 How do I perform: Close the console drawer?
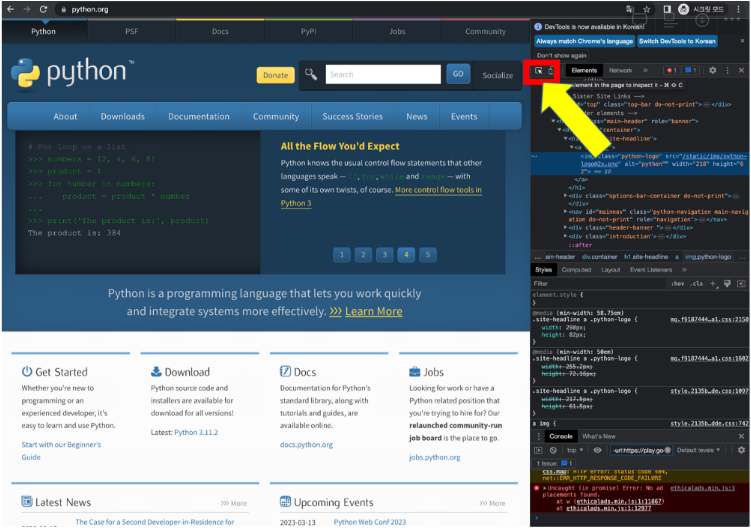pyautogui.click(x=741, y=436)
